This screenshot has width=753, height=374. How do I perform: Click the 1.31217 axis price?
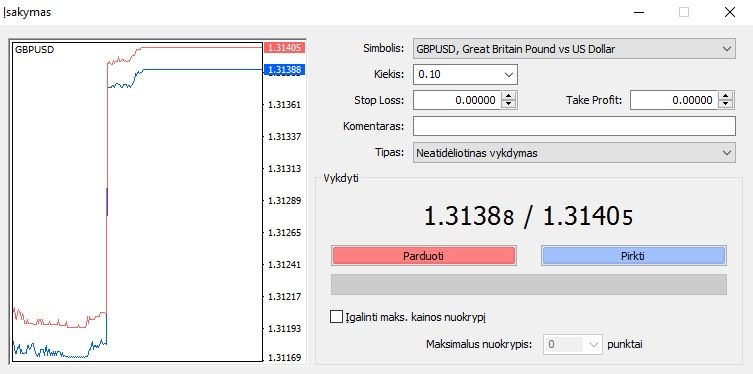tap(284, 296)
